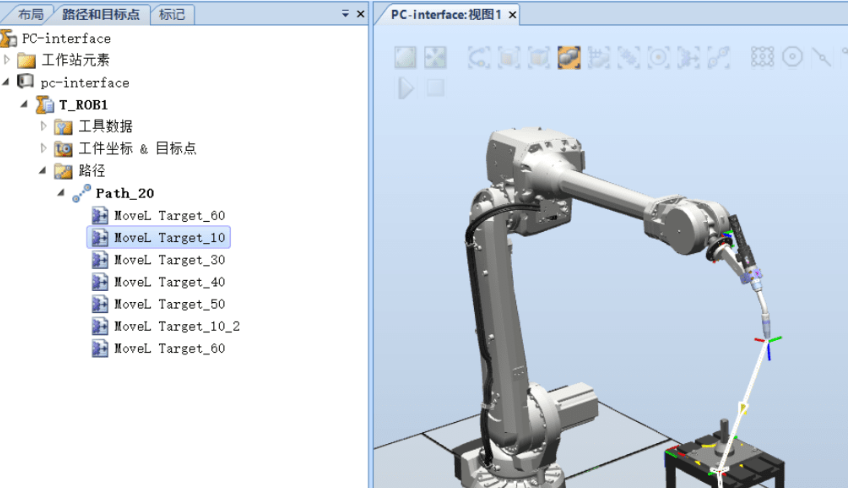
Task: Click the view center icon in viewport toolbar
Action: point(435,58)
